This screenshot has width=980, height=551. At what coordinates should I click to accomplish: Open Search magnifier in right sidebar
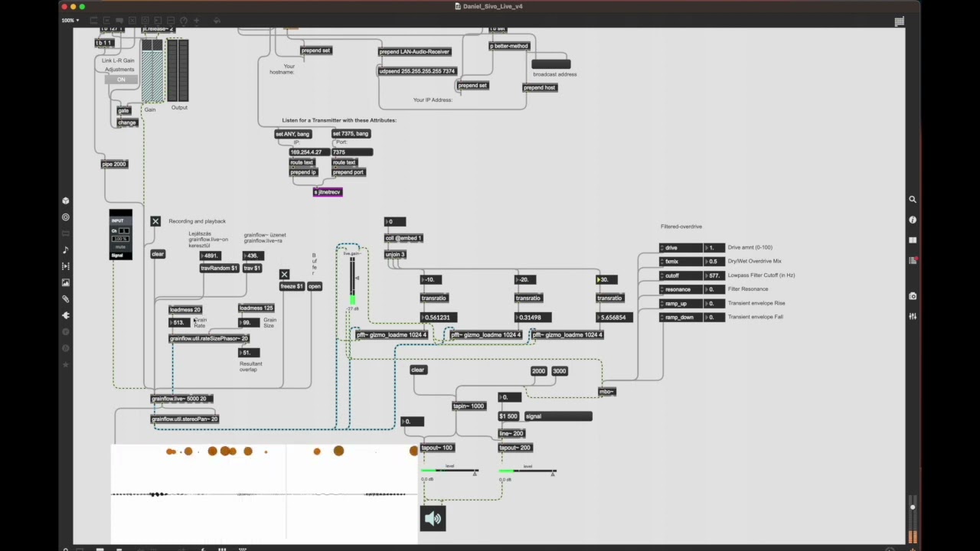[913, 199]
